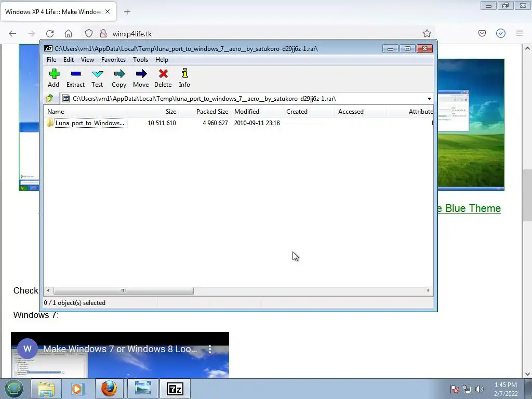
Task: Click the browser page scrollbar up arrow
Action: pyautogui.click(x=527, y=48)
